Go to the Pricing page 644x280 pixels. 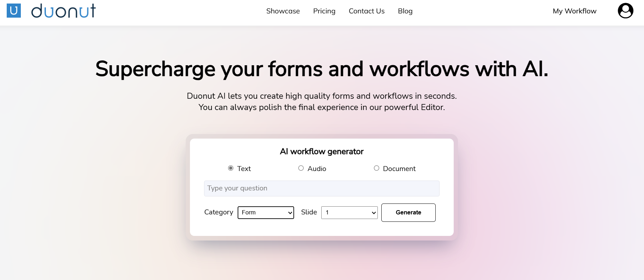coord(324,11)
